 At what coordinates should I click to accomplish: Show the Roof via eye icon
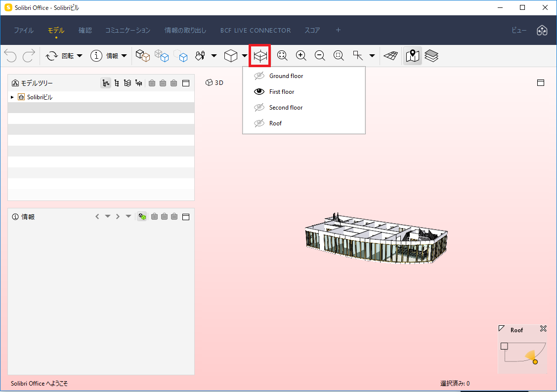(259, 123)
